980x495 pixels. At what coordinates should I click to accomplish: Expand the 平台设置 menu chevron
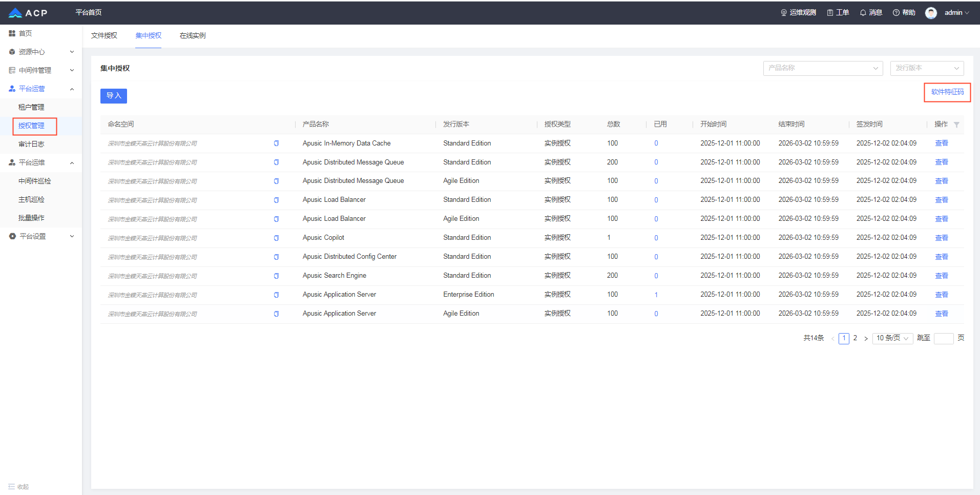[x=72, y=236]
